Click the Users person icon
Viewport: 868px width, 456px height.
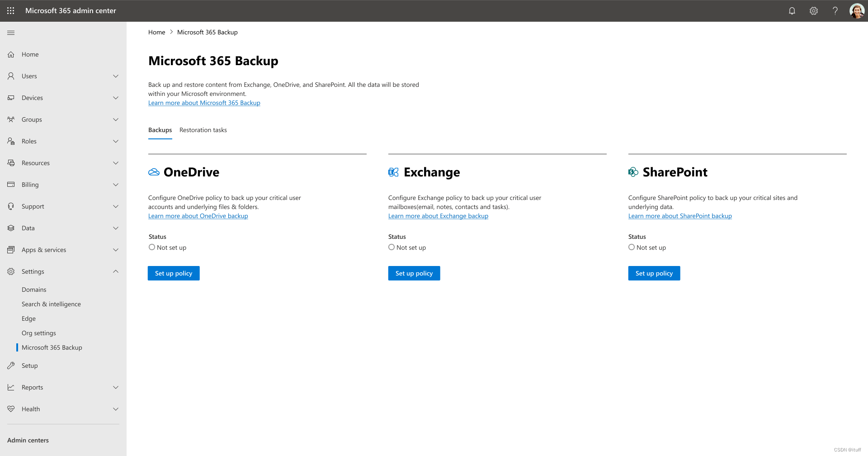[x=11, y=76]
